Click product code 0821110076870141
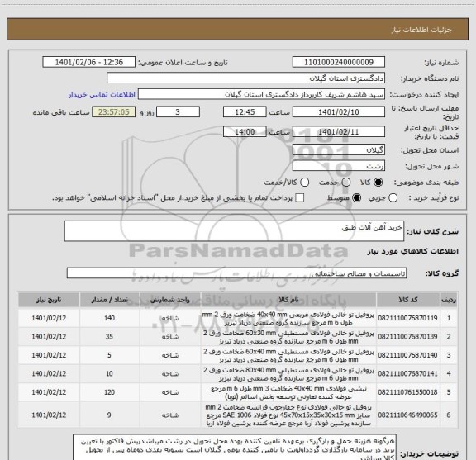Viewport: 476px width, 460px height. tap(407, 374)
